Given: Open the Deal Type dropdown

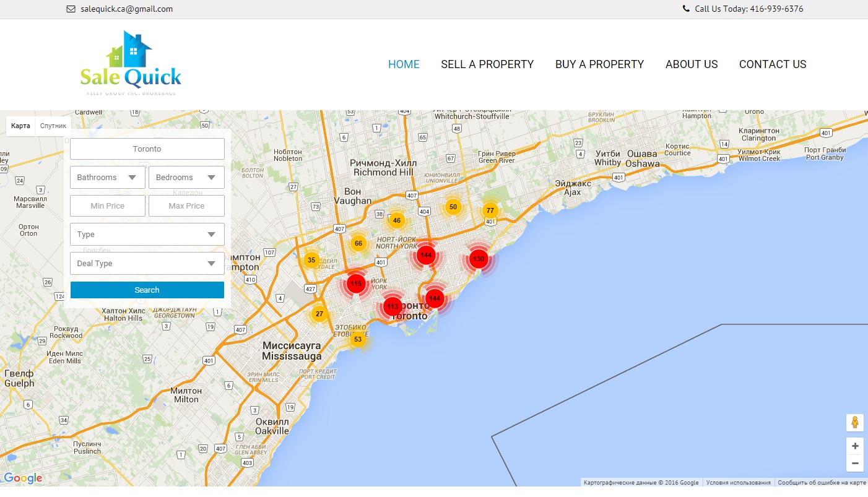Looking at the screenshot, I should coord(147,264).
